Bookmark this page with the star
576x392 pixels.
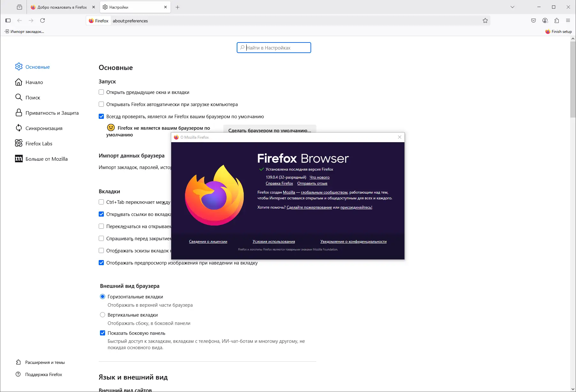485,21
